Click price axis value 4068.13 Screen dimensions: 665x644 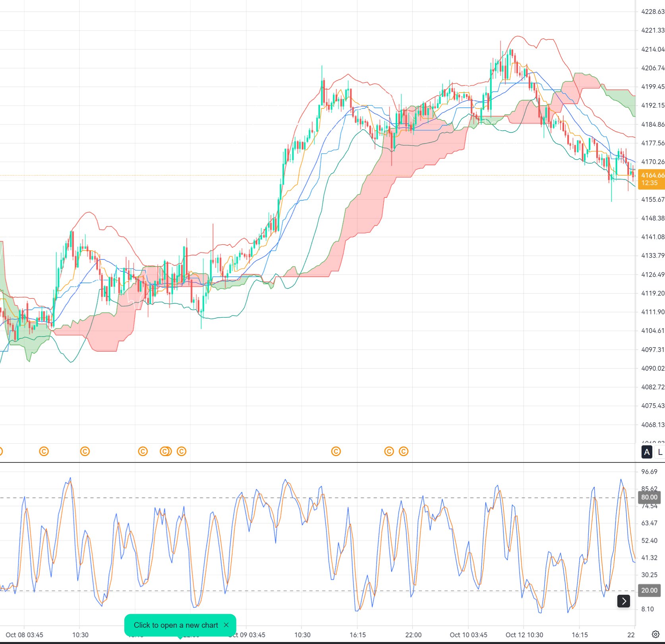(653, 425)
